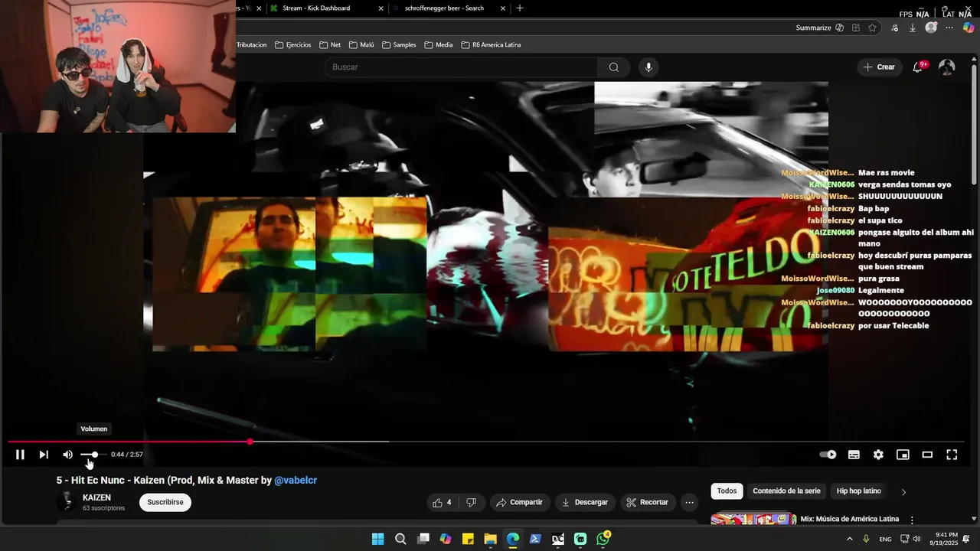Open the KAIZEN channel name
This screenshot has height=551, width=980.
point(96,497)
